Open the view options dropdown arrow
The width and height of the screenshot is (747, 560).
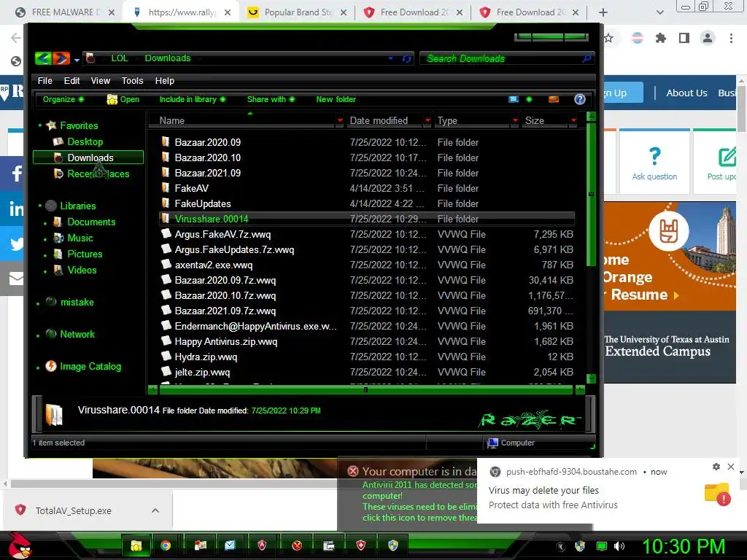(x=529, y=99)
